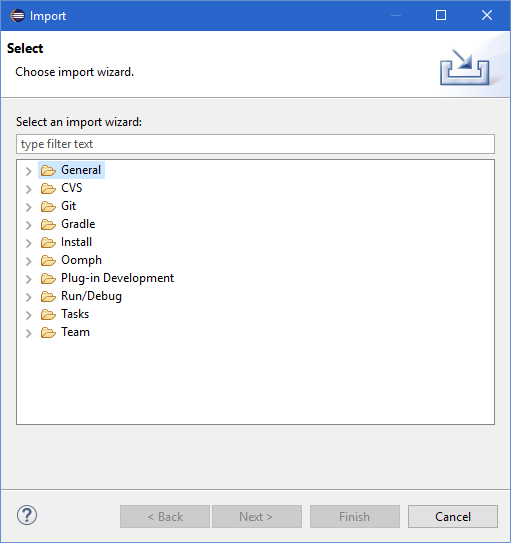Expand the Team category chevron

(x=29, y=333)
